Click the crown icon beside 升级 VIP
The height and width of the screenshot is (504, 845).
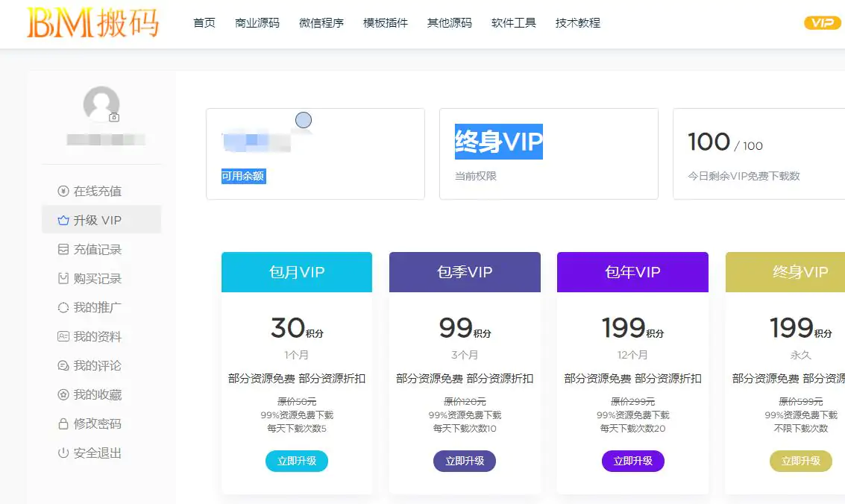[63, 220]
